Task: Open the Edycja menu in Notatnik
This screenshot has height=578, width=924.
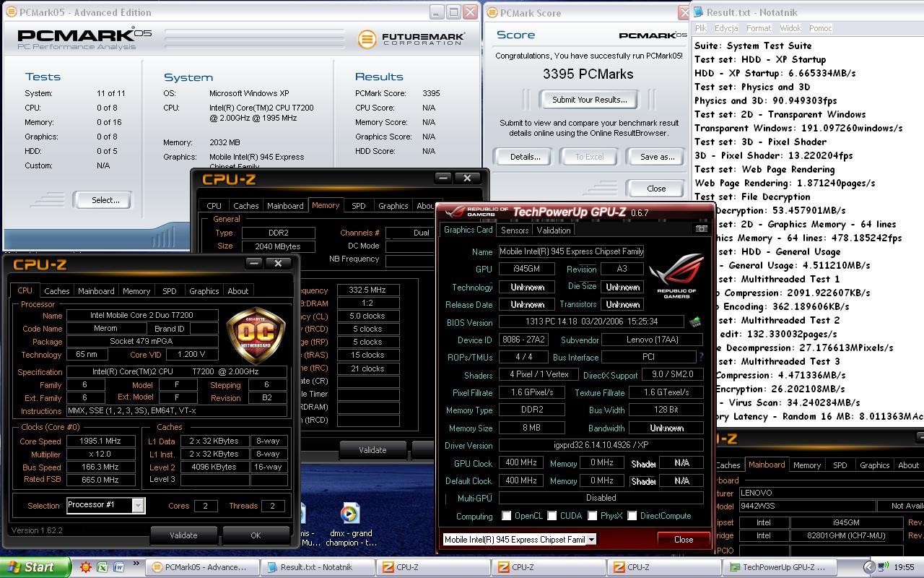Action: pos(726,28)
